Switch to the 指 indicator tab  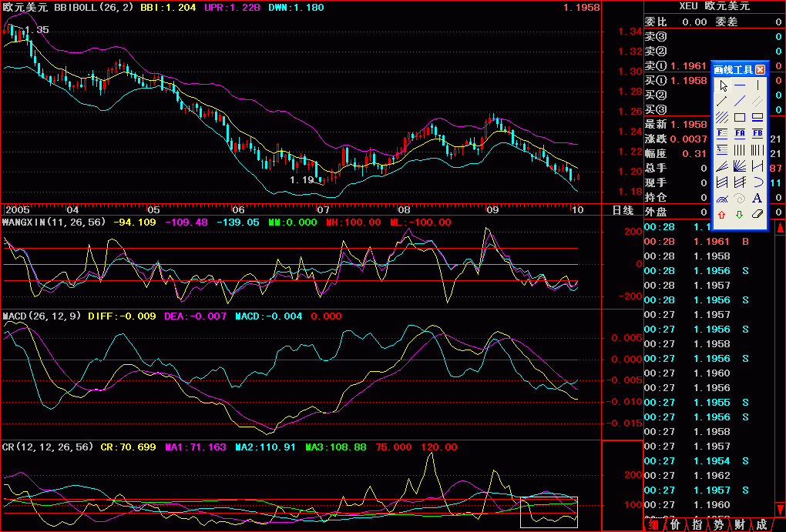pyautogui.click(x=697, y=525)
